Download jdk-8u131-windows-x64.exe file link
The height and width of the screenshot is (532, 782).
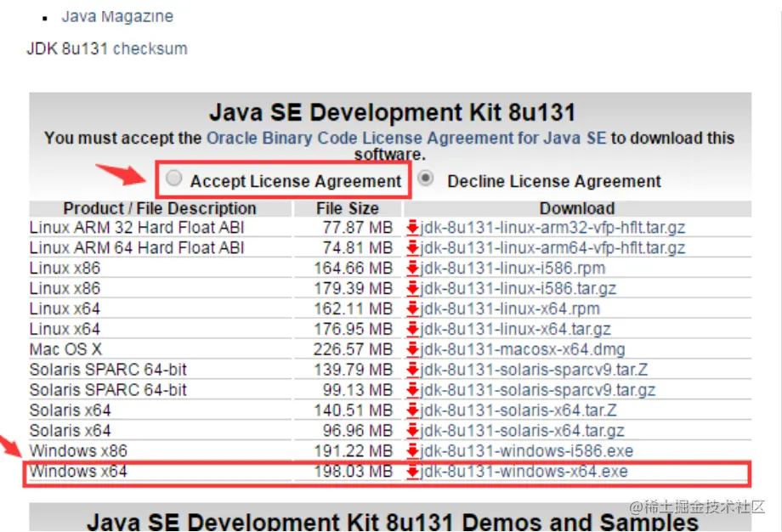point(524,471)
